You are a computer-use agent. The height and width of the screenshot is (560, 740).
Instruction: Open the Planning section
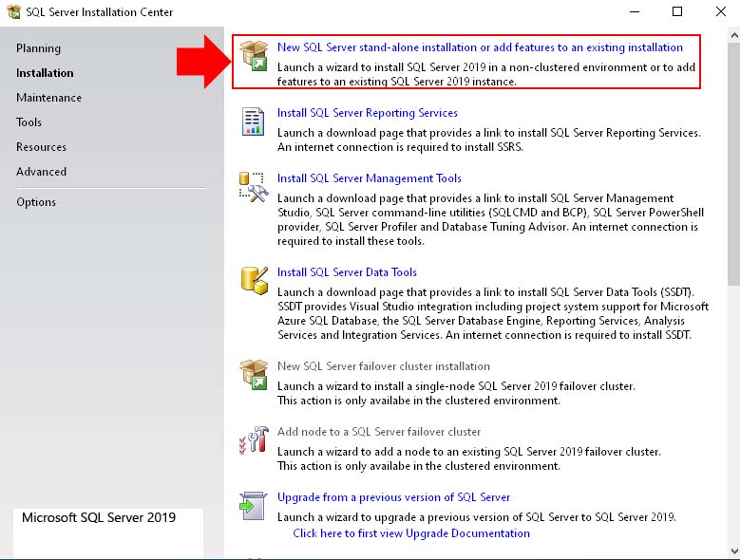38,48
